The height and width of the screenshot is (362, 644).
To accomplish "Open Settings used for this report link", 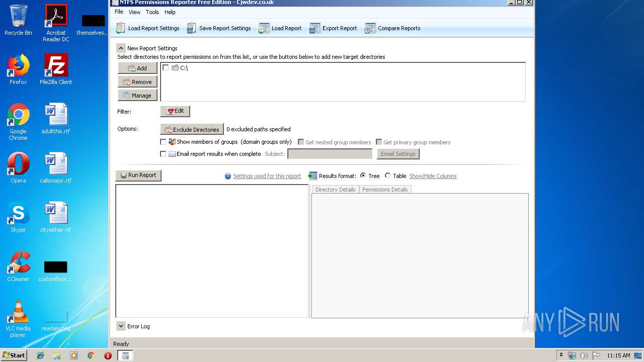I will coord(267,176).
